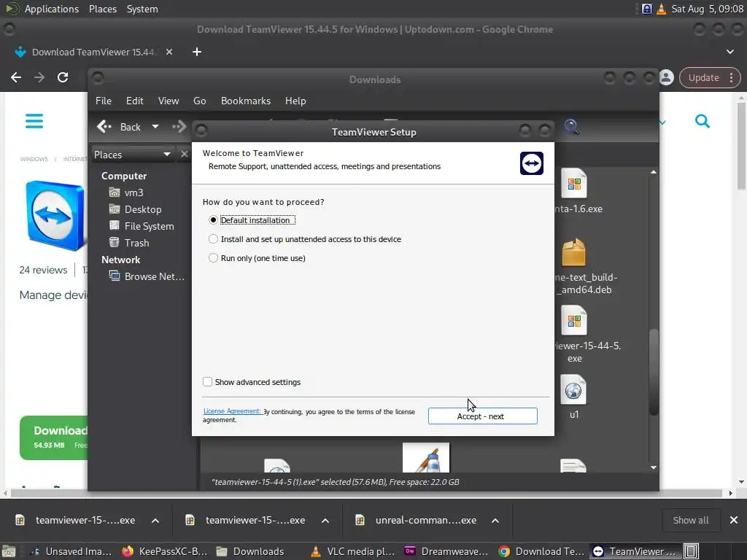
Task: Open View menu in Downloads window
Action: pos(169,101)
